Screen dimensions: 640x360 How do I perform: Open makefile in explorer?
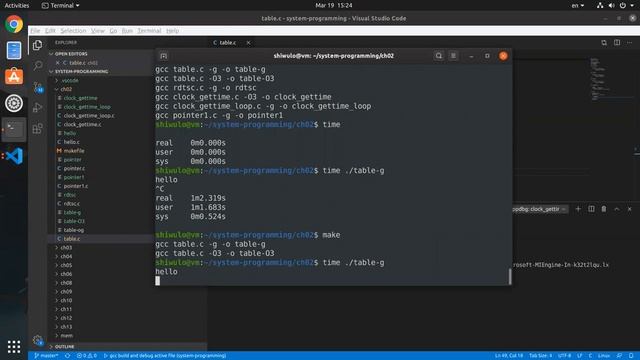coord(73,151)
